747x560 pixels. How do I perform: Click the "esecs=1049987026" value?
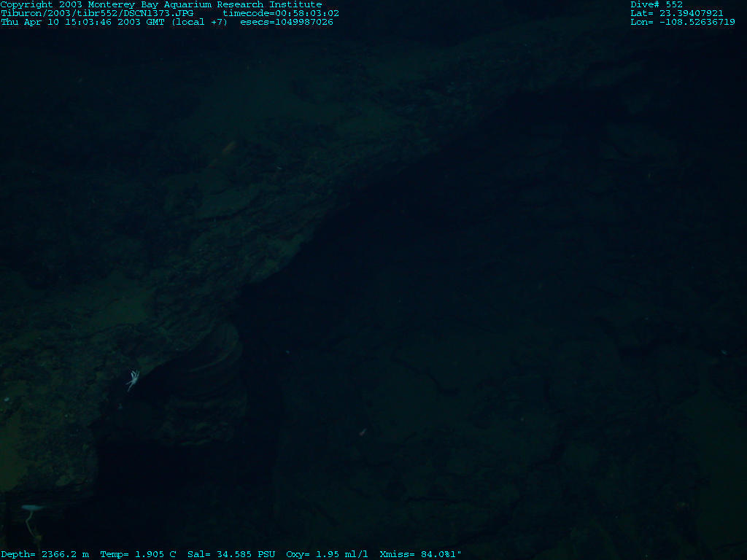coord(287,22)
